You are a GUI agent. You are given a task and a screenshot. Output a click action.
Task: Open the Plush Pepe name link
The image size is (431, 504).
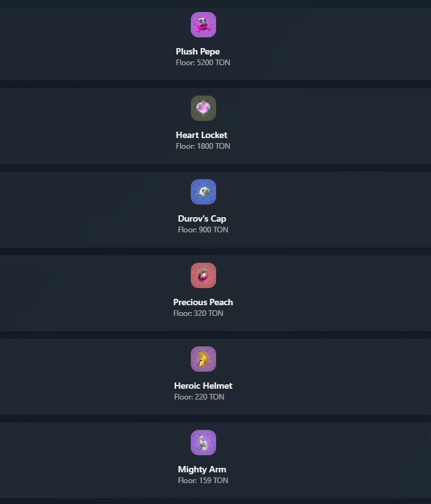point(198,51)
